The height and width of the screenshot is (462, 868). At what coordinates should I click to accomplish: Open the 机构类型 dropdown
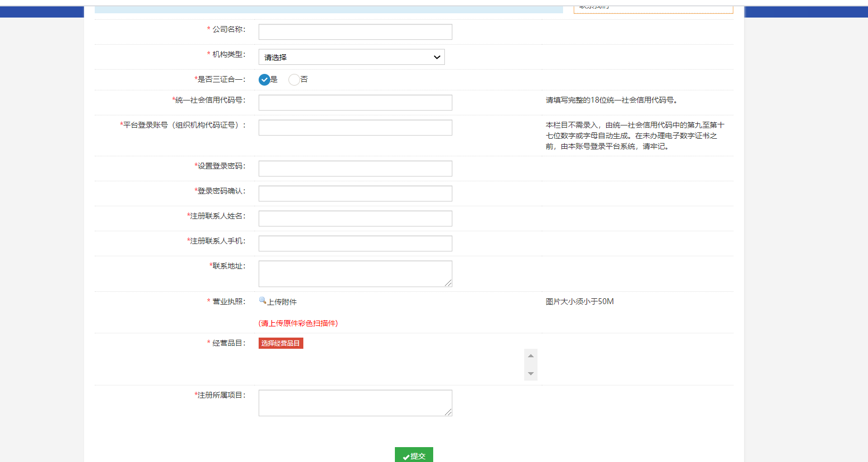tap(351, 57)
